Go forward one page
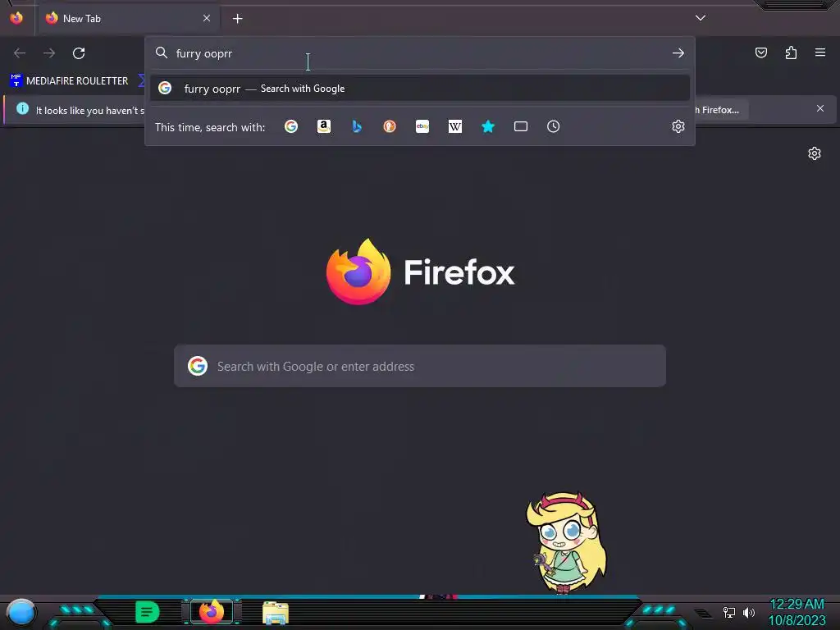840x630 pixels. [49, 53]
